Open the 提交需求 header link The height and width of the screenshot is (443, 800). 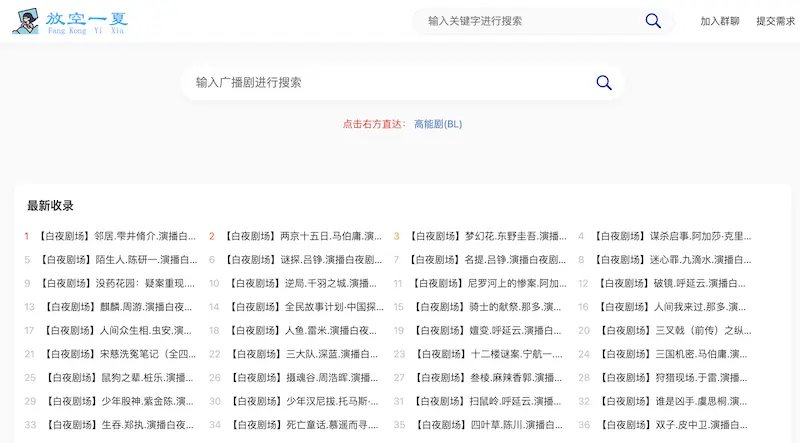click(x=776, y=21)
